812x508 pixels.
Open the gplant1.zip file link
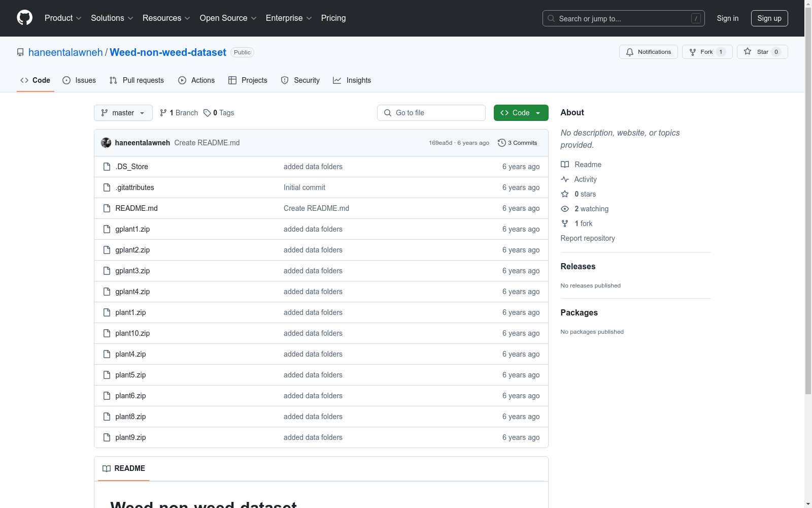[132, 229]
